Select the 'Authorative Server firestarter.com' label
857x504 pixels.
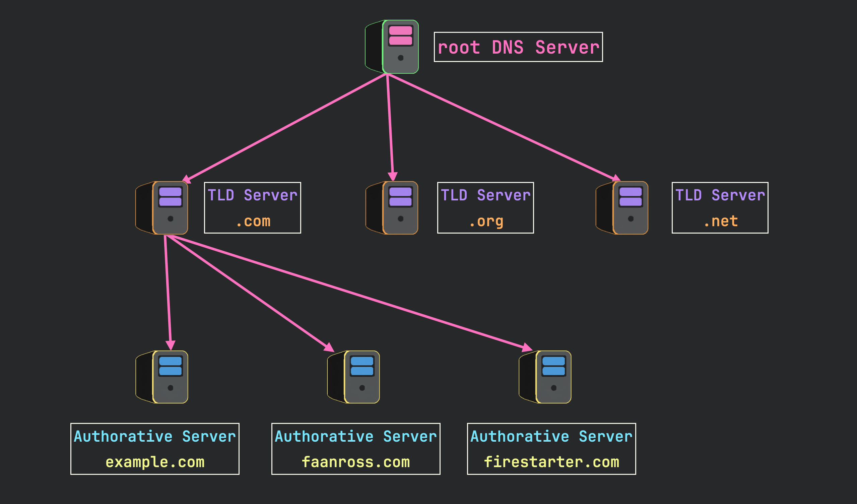coord(551,448)
